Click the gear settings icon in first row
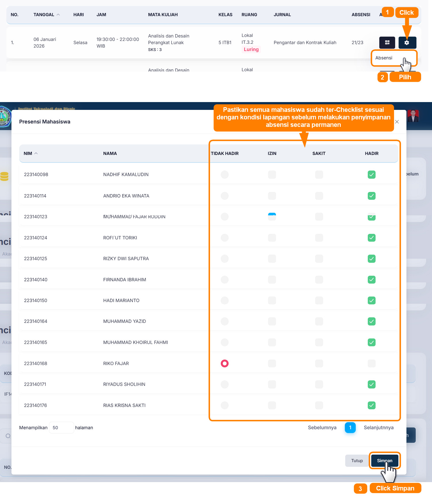432x504 pixels. (407, 43)
